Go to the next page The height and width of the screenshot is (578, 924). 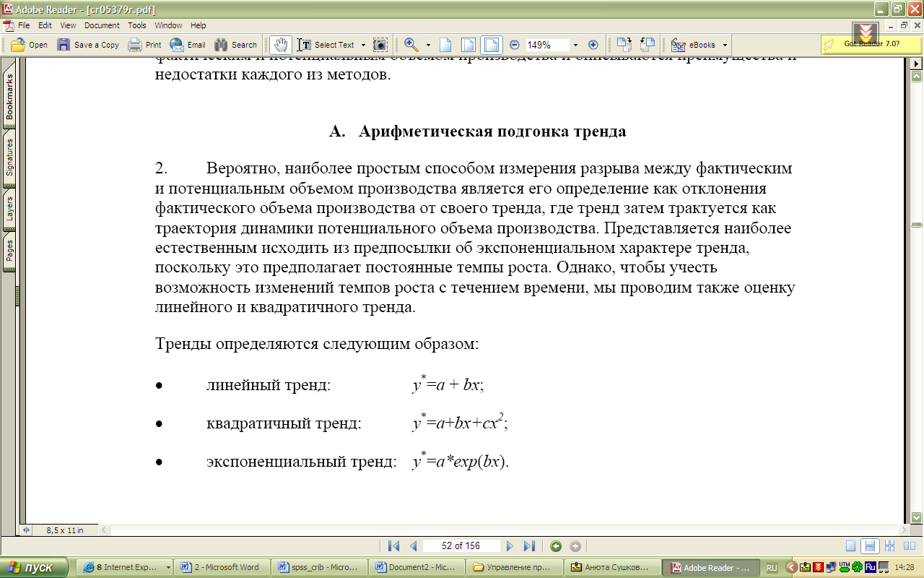[x=510, y=546]
